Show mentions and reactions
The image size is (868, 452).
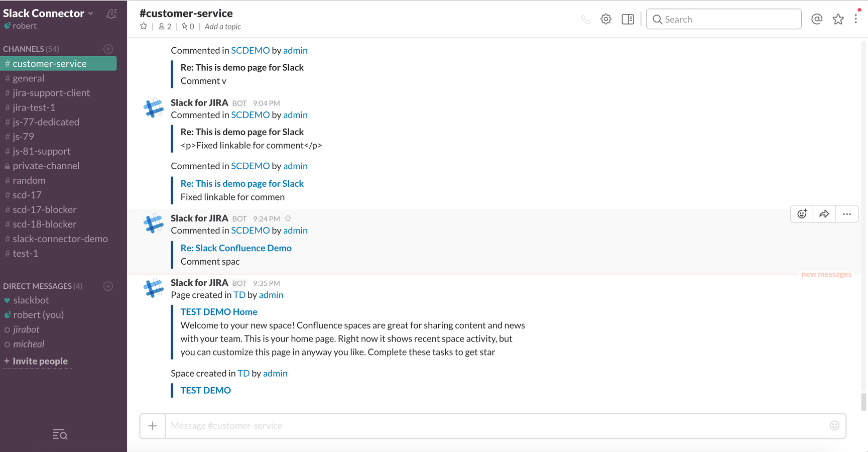817,19
